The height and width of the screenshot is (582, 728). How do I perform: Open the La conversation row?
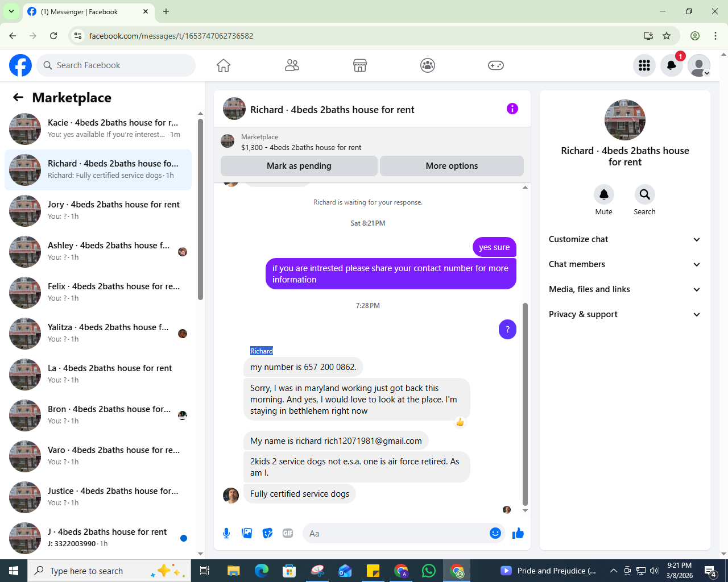tap(98, 375)
